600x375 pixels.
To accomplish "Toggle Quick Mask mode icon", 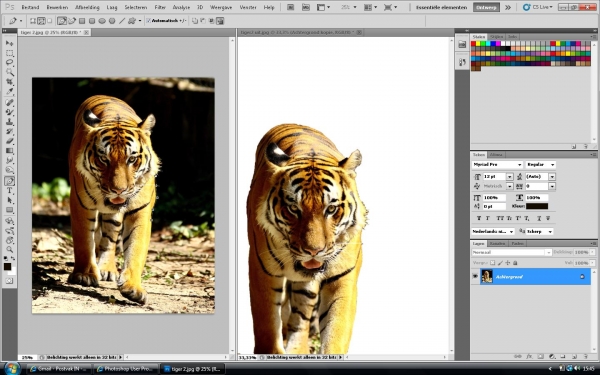I will (x=9, y=281).
